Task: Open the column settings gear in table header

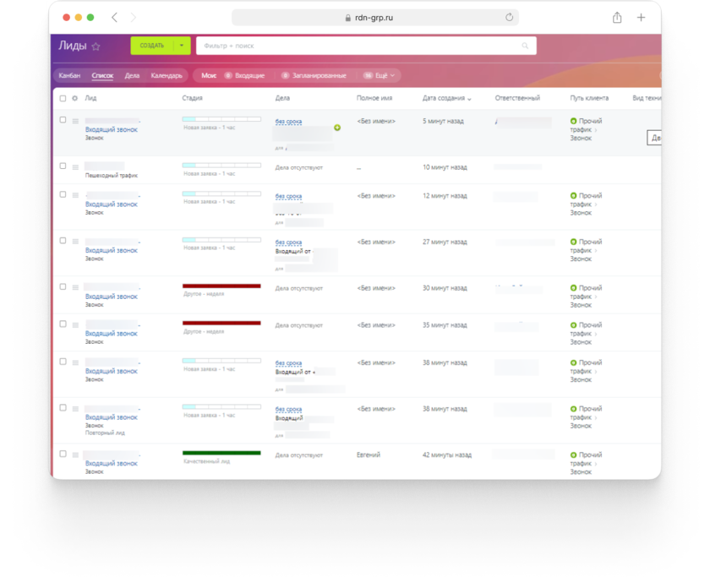Action: pyautogui.click(x=74, y=98)
